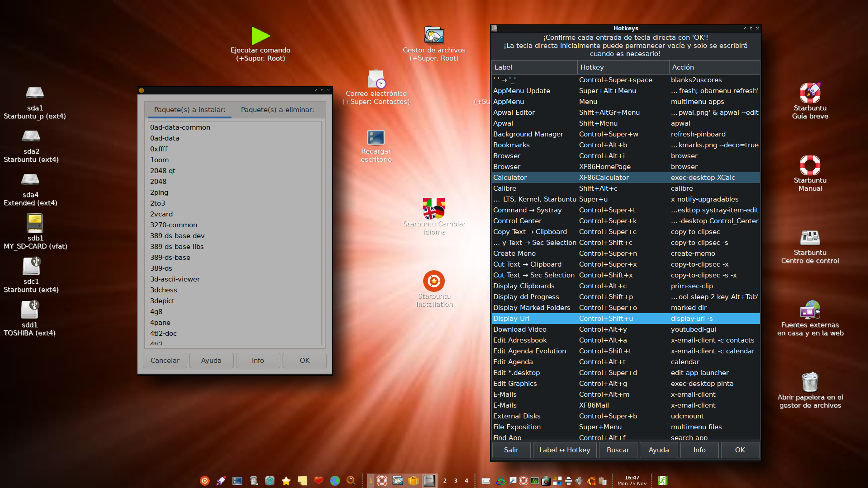Click the yellow sticky note icon in the taskbar

[x=302, y=481]
